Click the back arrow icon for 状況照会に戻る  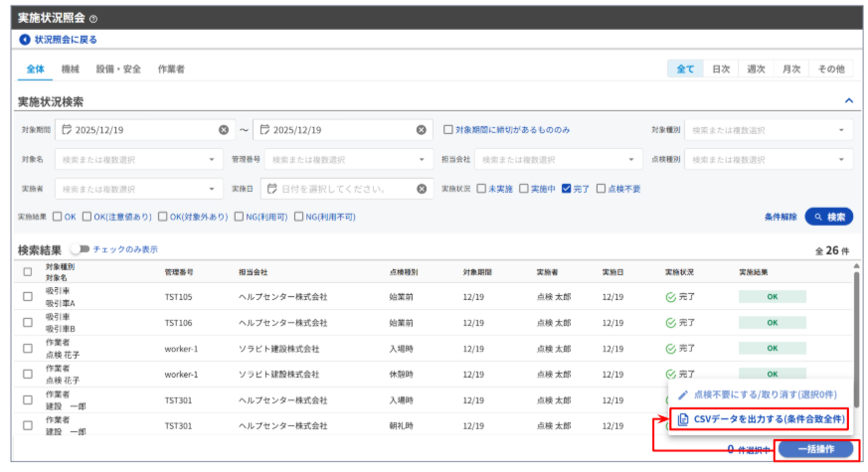point(25,40)
